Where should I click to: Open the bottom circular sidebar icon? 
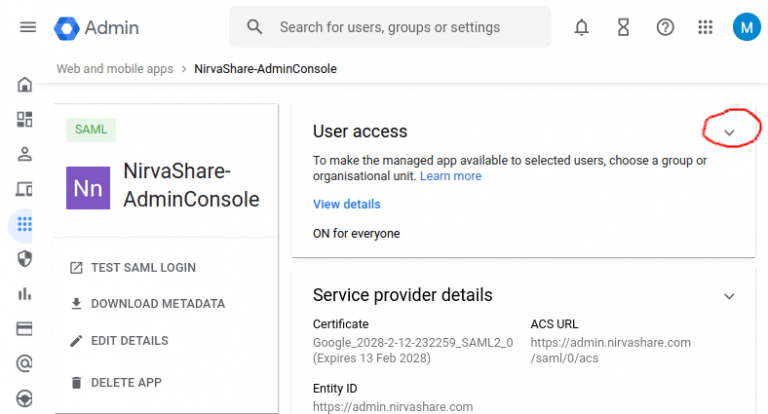tap(24, 399)
